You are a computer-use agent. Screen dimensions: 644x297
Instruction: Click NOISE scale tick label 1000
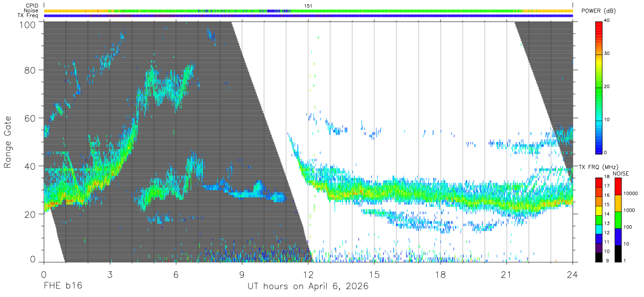(629, 210)
